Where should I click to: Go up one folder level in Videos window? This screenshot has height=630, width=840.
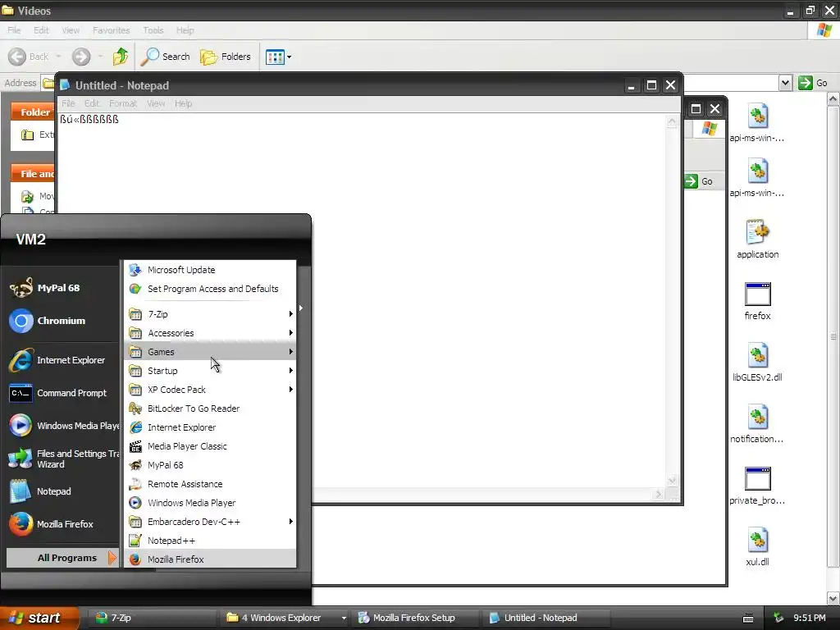(121, 57)
